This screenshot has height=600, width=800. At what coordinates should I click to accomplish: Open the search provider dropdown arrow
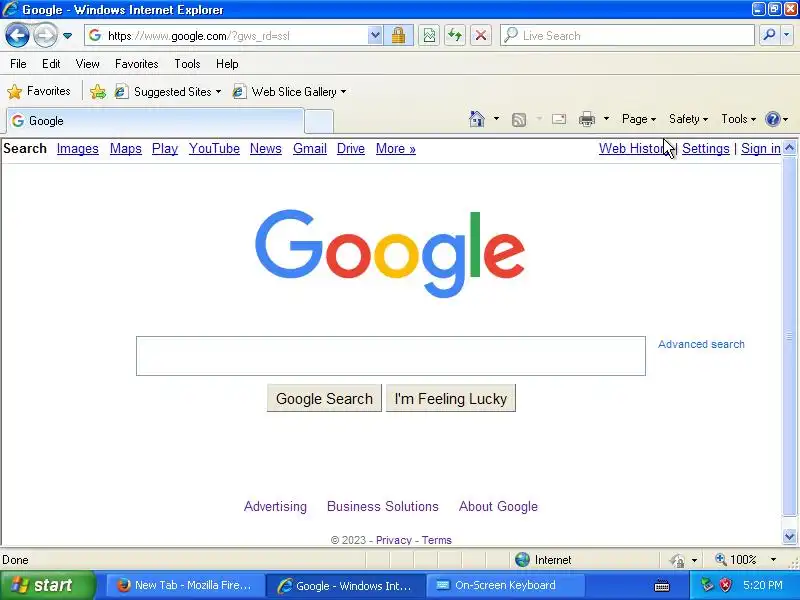pyautogui.click(x=786, y=35)
